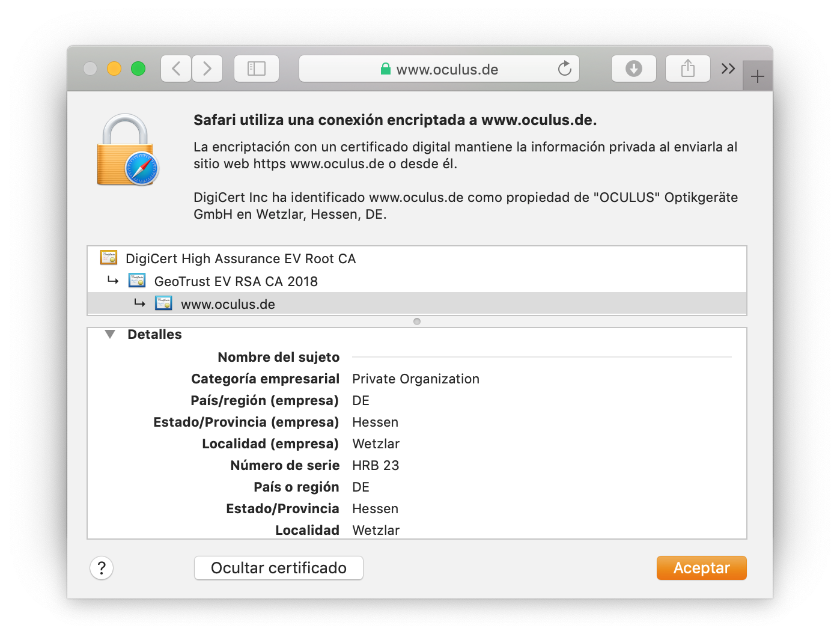840x631 pixels.
Task: Click the Aceptar button
Action: click(702, 568)
